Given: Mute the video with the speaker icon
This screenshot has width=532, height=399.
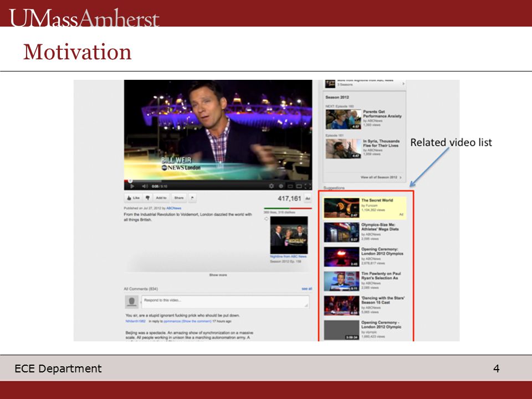Looking at the screenshot, I should 145,186.
